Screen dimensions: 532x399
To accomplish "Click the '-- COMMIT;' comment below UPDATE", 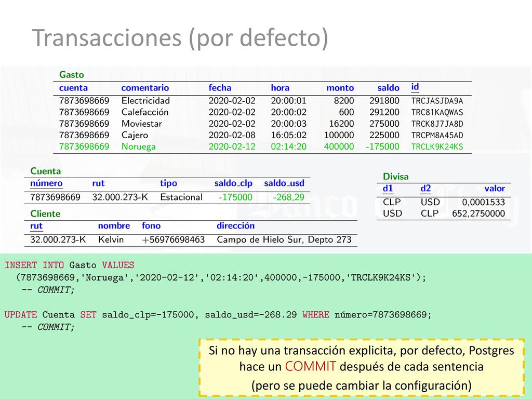I will click(x=48, y=327).
